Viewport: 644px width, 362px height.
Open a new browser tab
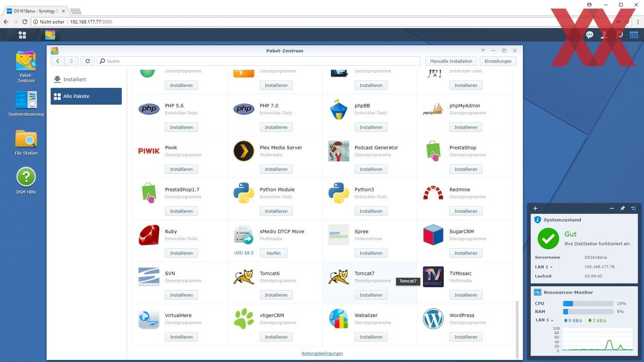click(x=76, y=11)
